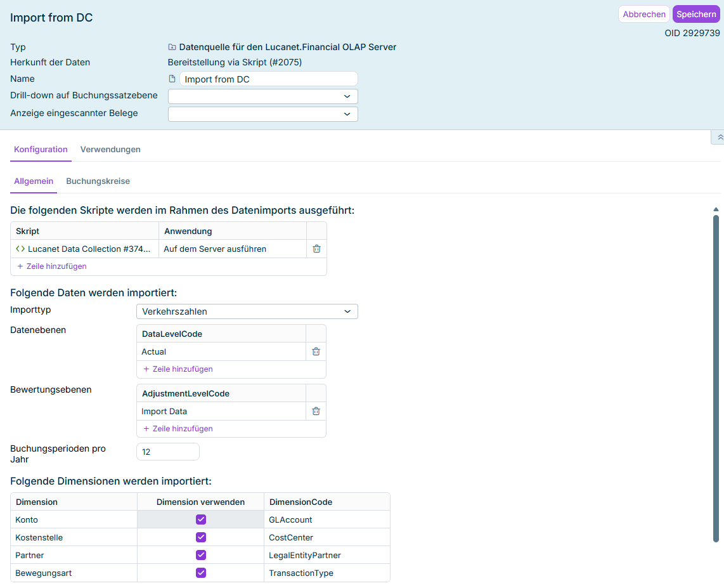Viewport: 724px width, 588px height.
Task: Delete the Lucanet Data Collection script row
Action: pyautogui.click(x=317, y=249)
